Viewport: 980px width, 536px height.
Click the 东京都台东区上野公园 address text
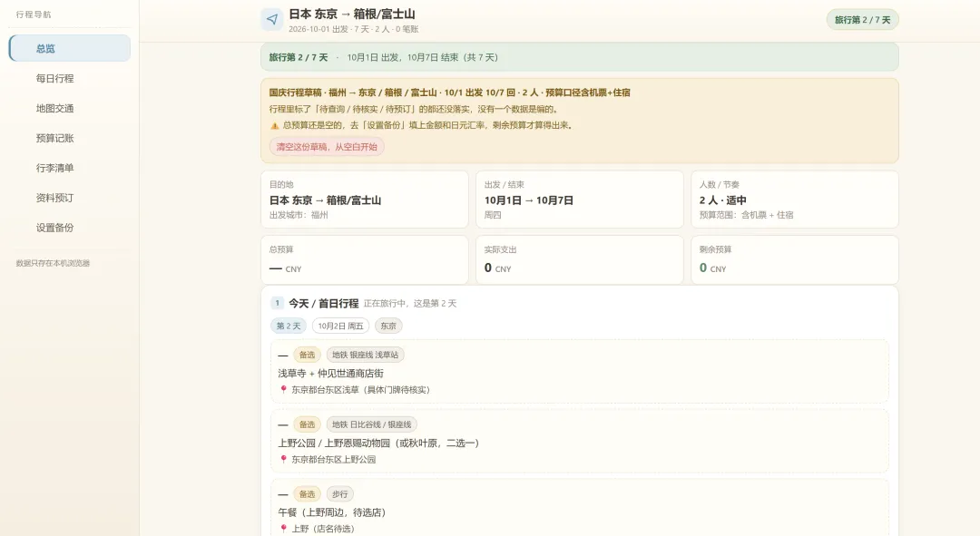(x=334, y=459)
